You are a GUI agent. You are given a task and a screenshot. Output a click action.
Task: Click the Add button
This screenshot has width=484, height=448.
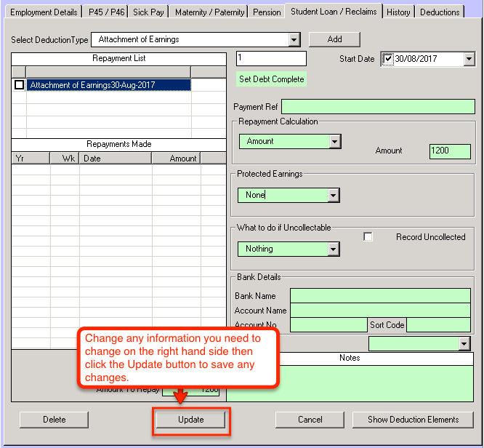[x=334, y=39]
